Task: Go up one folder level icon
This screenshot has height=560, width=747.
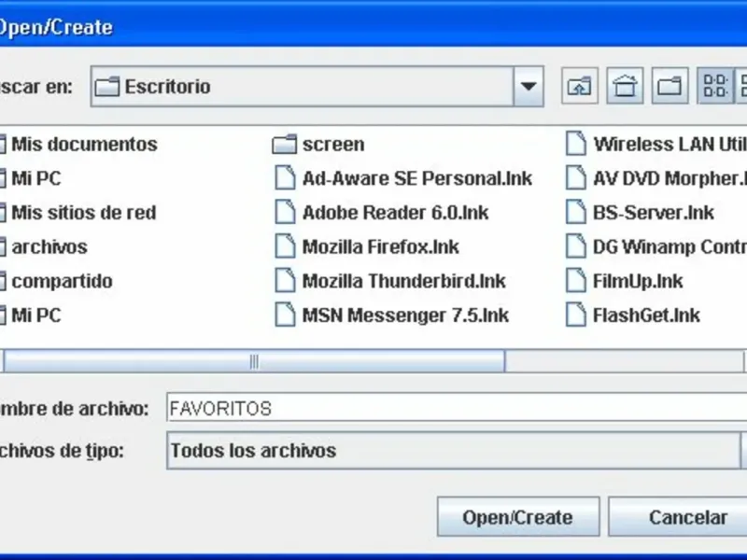Action: [580, 86]
